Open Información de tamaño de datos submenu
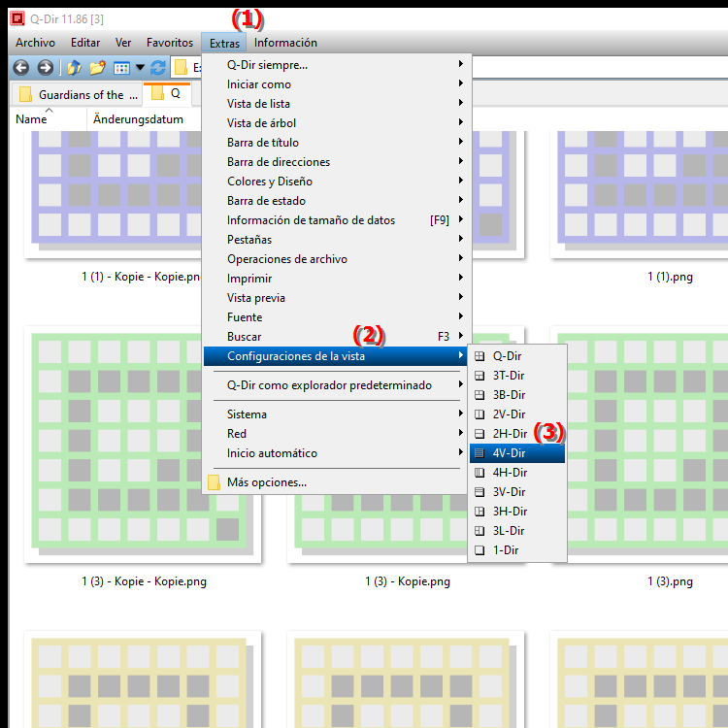 tap(336, 220)
